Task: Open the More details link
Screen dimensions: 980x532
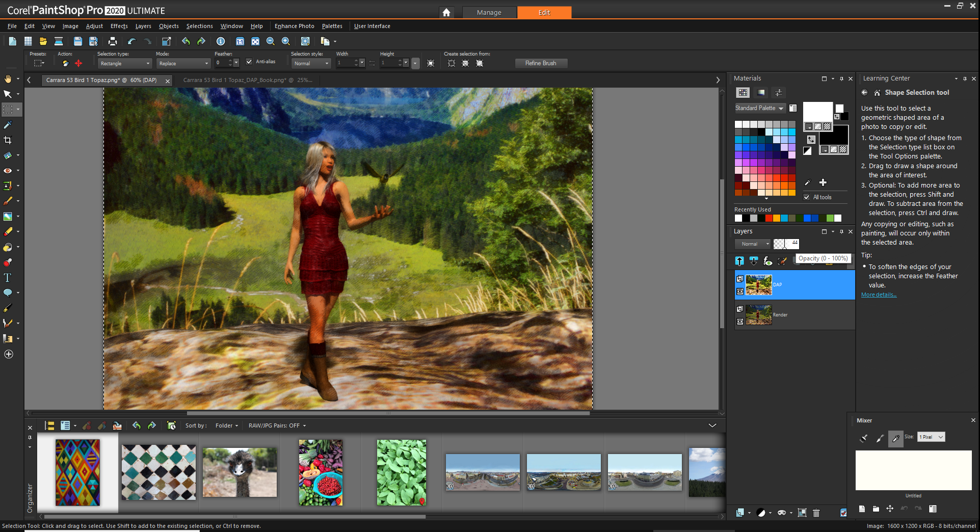Action: click(x=879, y=295)
